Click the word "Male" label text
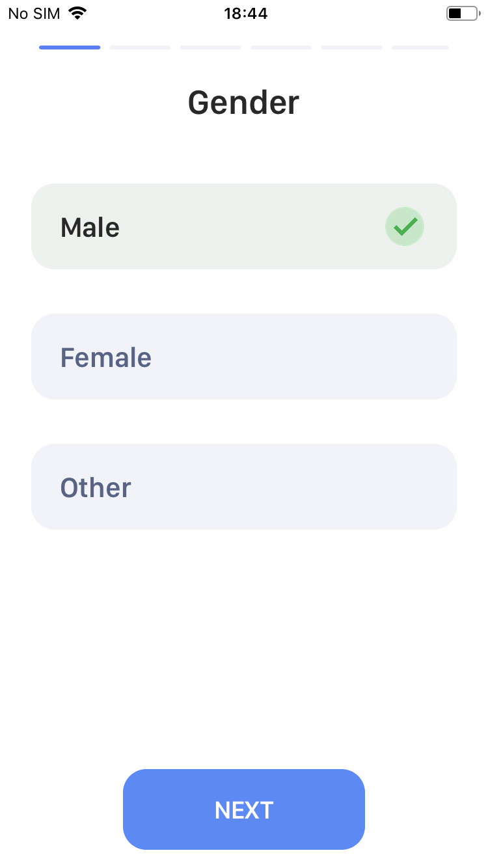The height and width of the screenshot is (868, 488). click(90, 228)
